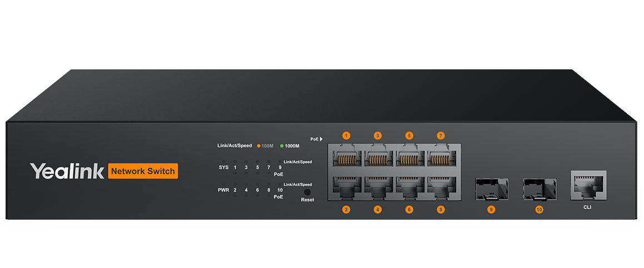Click the orange port 7 number badge

tap(441, 135)
